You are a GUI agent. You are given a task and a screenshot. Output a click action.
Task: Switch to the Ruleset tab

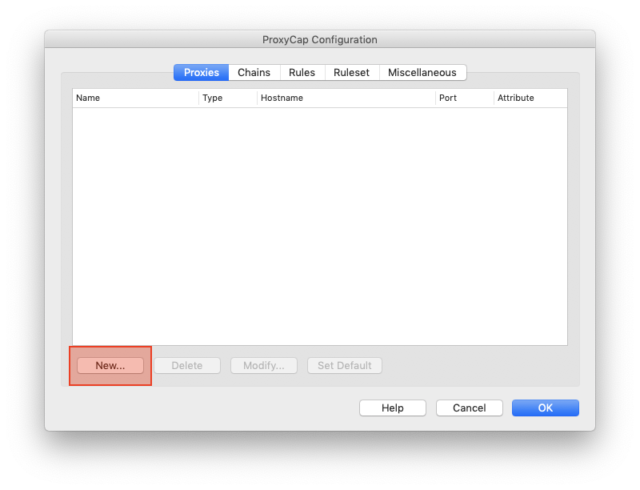coord(351,72)
